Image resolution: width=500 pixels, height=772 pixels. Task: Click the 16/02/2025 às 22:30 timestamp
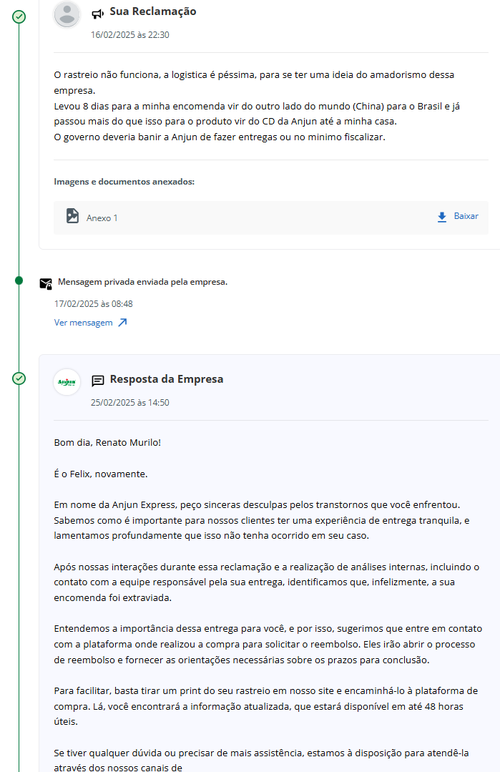[x=130, y=35]
